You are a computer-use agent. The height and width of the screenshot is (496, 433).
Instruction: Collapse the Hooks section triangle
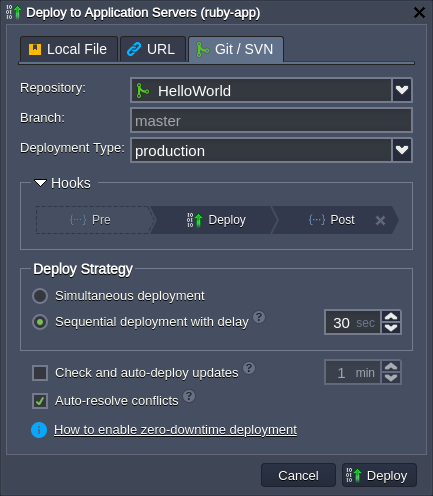click(40, 183)
